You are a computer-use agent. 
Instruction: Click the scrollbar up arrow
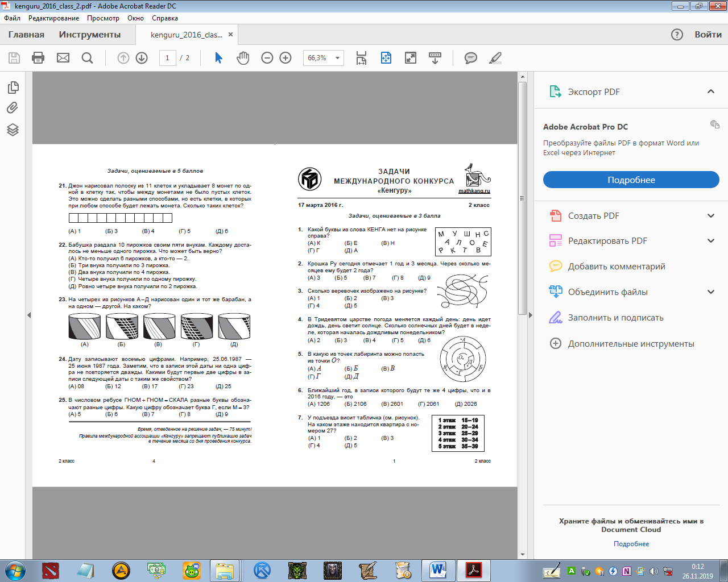coord(522,76)
